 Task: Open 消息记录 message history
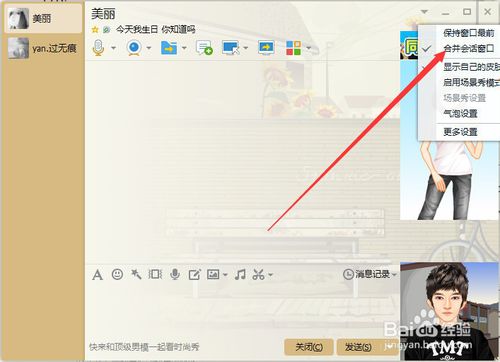click(x=367, y=274)
